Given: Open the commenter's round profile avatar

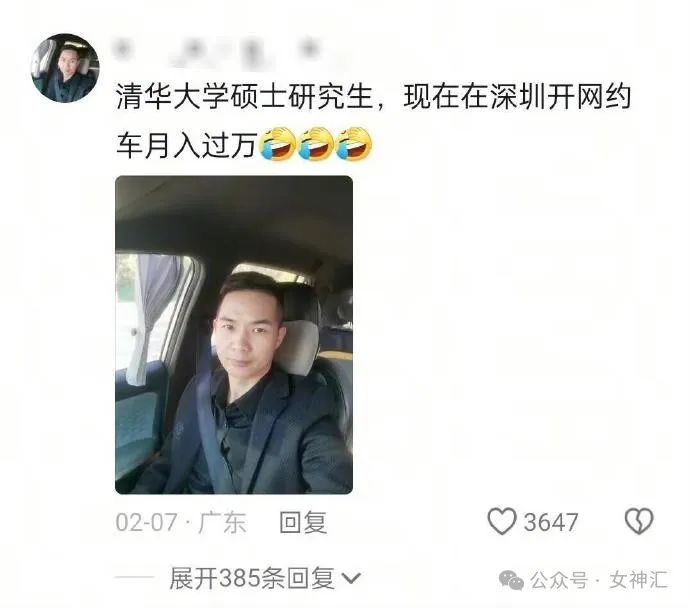Looking at the screenshot, I should [x=65, y=68].
